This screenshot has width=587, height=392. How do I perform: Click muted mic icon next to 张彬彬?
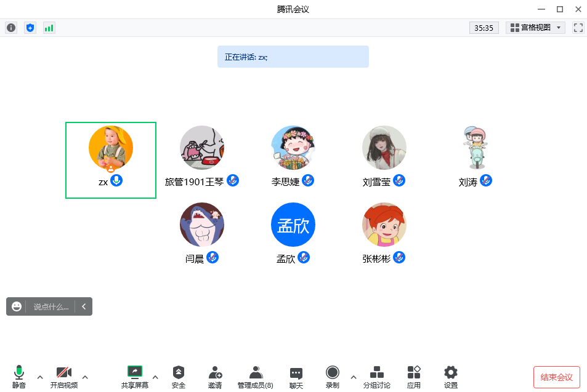(x=399, y=258)
